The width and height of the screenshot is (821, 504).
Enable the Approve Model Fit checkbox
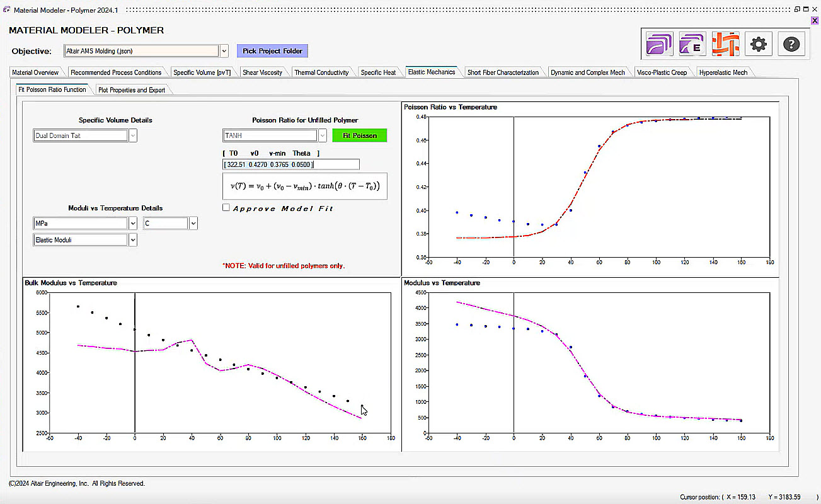(x=226, y=208)
